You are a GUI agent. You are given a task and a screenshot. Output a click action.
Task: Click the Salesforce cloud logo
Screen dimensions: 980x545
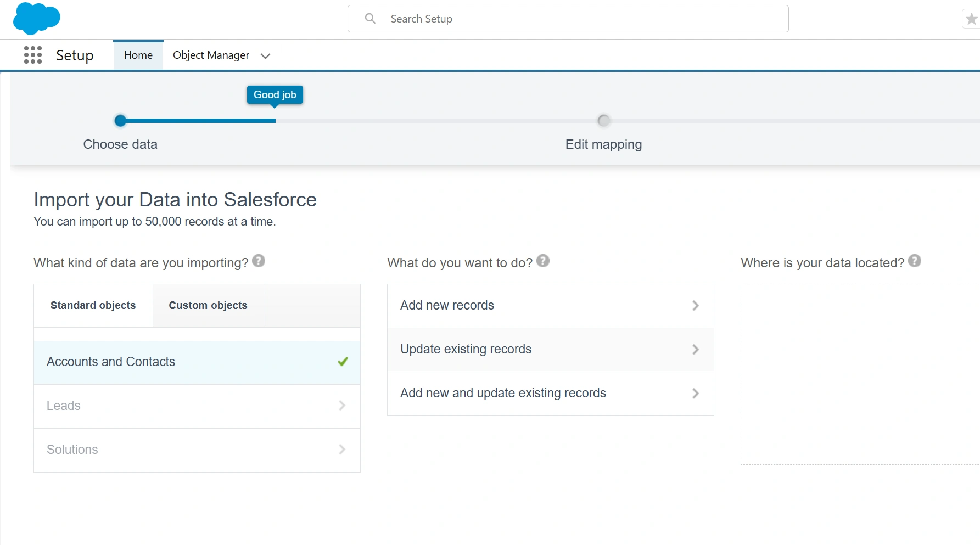click(x=36, y=19)
